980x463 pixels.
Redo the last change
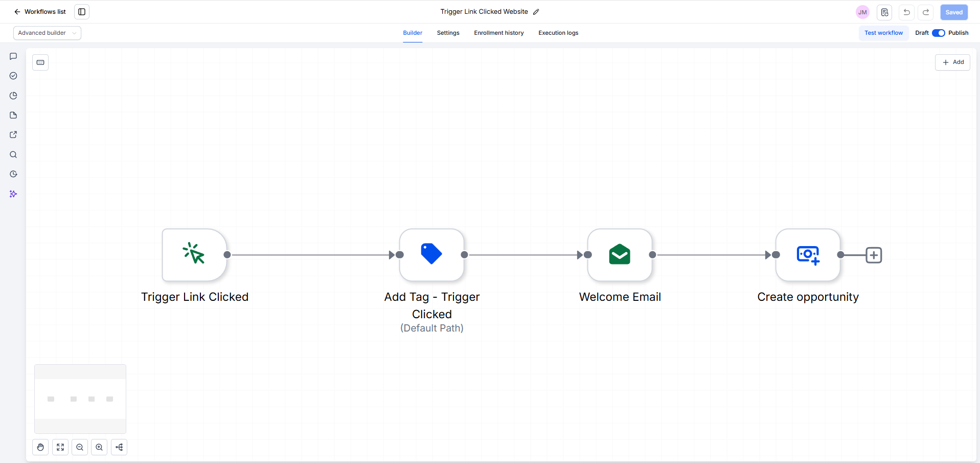click(926, 12)
